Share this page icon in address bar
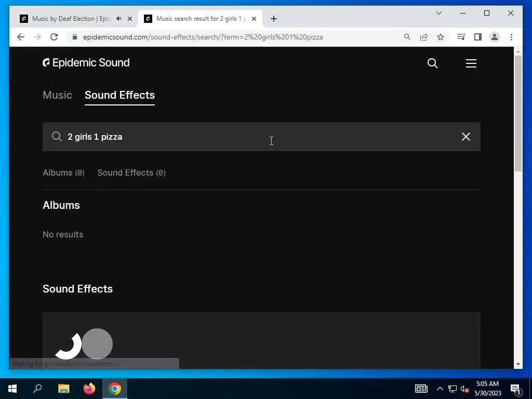532x399 pixels. (424, 37)
